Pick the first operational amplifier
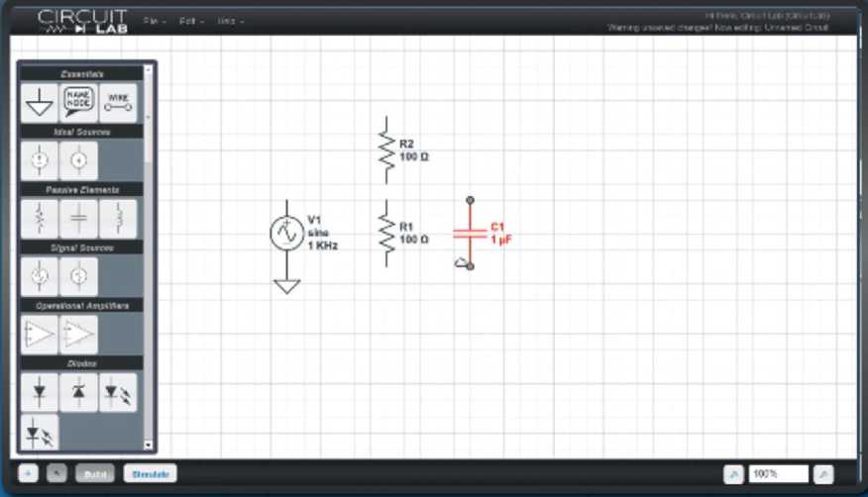Screen dimensions: 868x497 point(40,335)
